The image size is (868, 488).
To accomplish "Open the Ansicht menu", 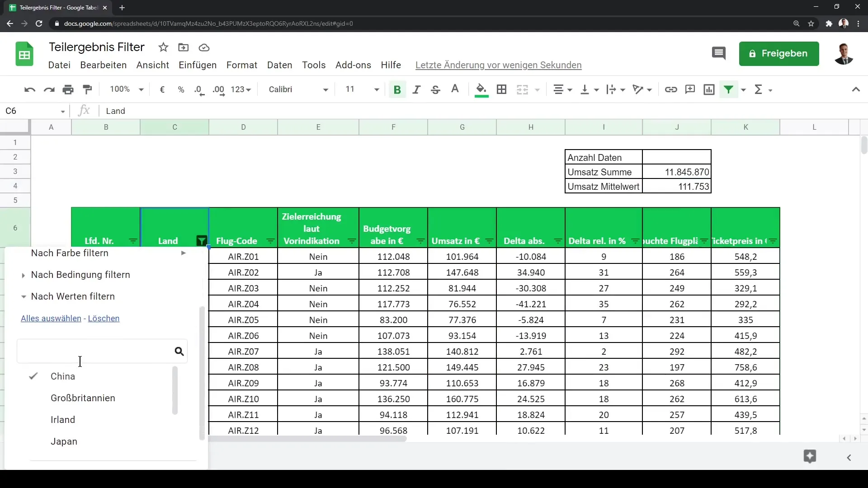I will tap(153, 65).
